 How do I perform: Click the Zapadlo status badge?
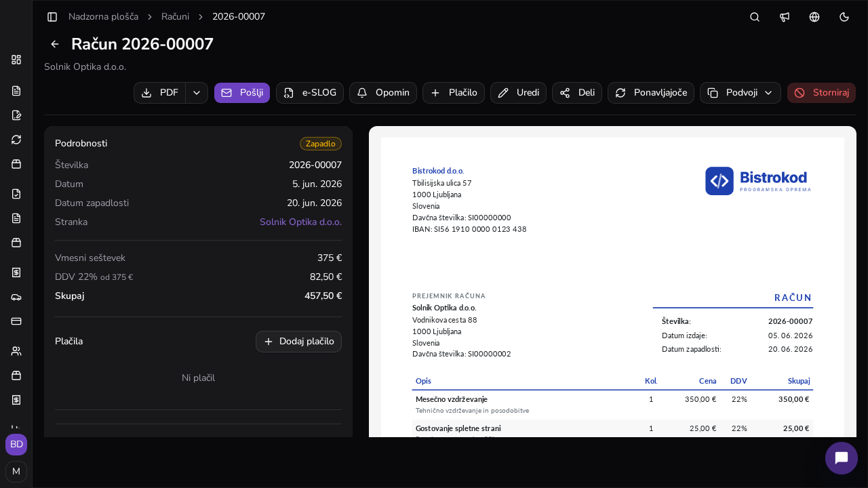click(321, 144)
